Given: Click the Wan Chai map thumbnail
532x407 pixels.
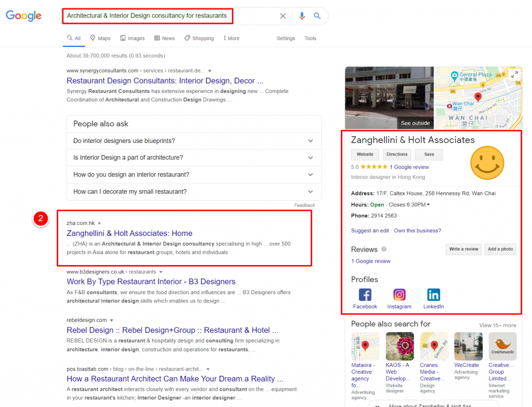Looking at the screenshot, I should [x=478, y=98].
